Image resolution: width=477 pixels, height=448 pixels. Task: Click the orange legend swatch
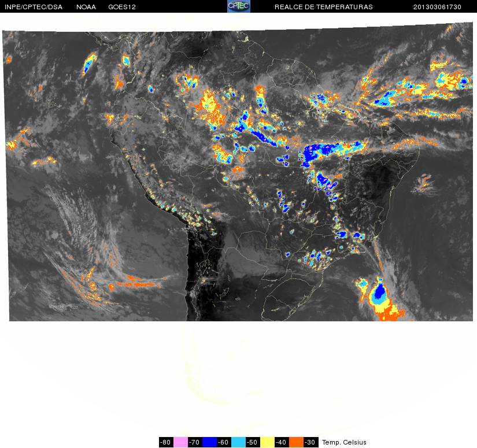pyautogui.click(x=296, y=442)
